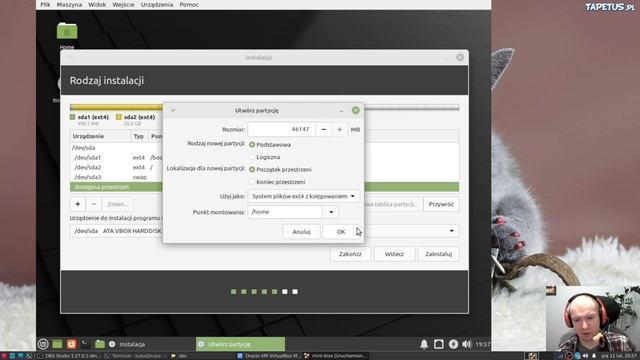Open the Pomoc menu
Image resolution: width=640 pixels, height=360 pixels.
189,4
